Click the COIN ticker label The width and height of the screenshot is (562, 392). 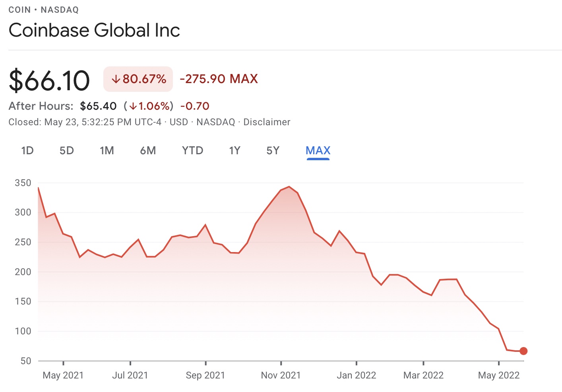[19, 10]
